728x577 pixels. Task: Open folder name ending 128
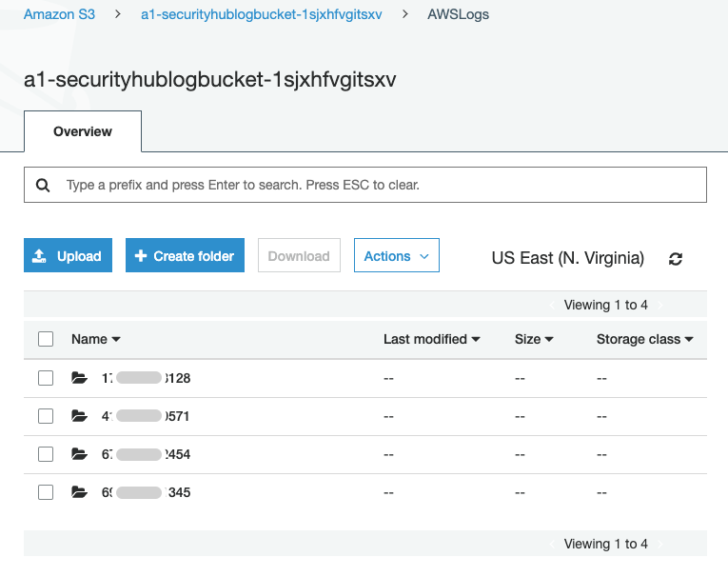coord(146,378)
